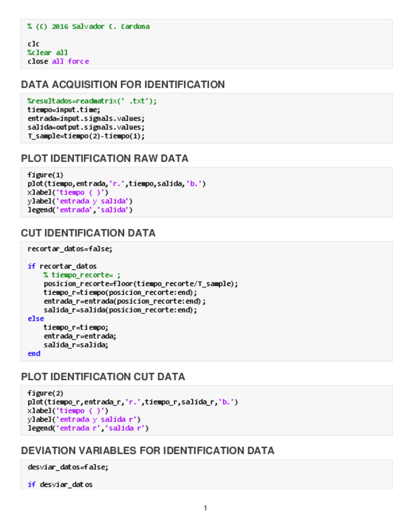
Task: Click the copyright comment line
Action: pos(88,26)
